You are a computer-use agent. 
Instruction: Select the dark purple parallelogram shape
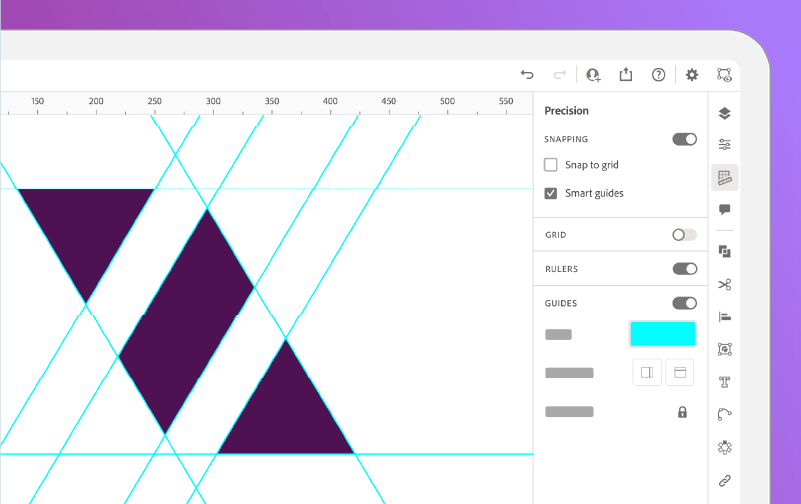coord(186,322)
